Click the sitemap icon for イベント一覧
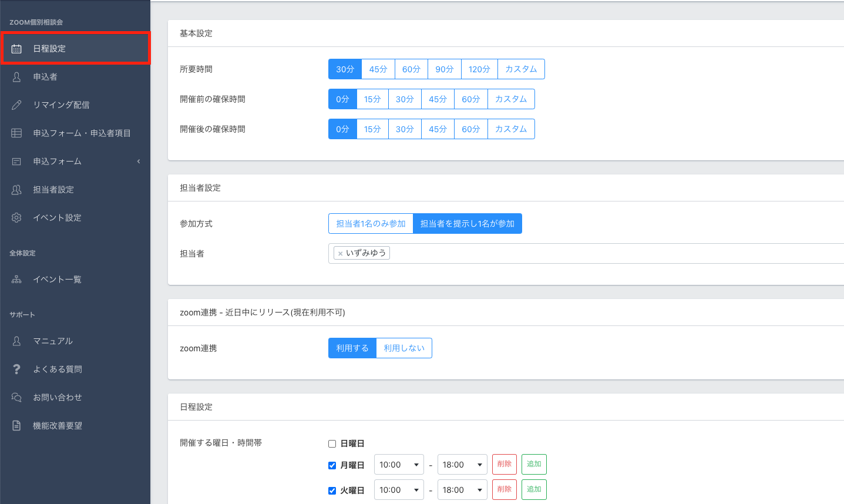 [16, 280]
